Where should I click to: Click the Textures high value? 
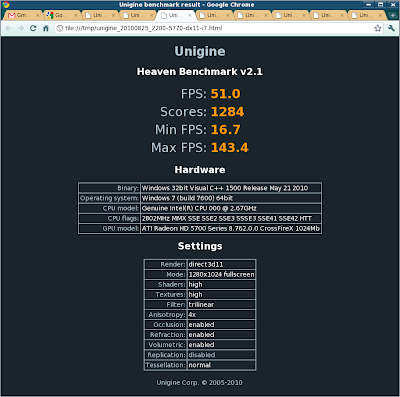221,295
